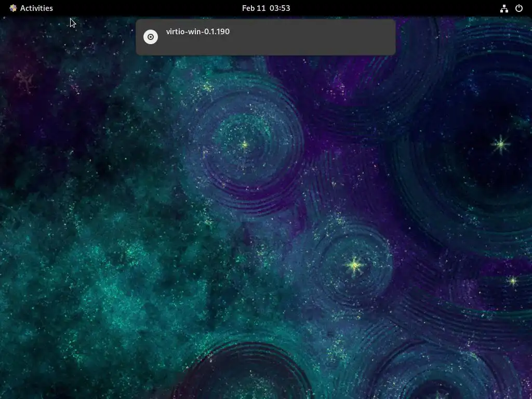Open the Activities overview
This screenshot has height=399, width=532.
pyautogui.click(x=36, y=8)
